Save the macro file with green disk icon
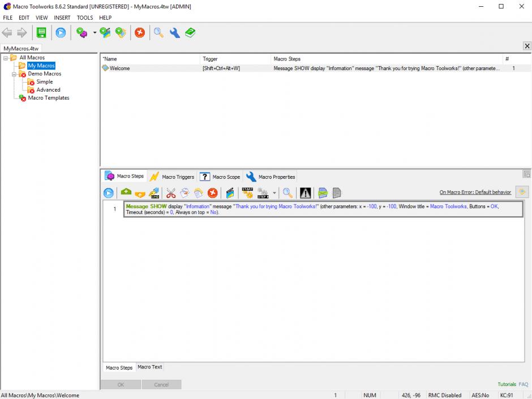532x399 pixels. [x=41, y=33]
